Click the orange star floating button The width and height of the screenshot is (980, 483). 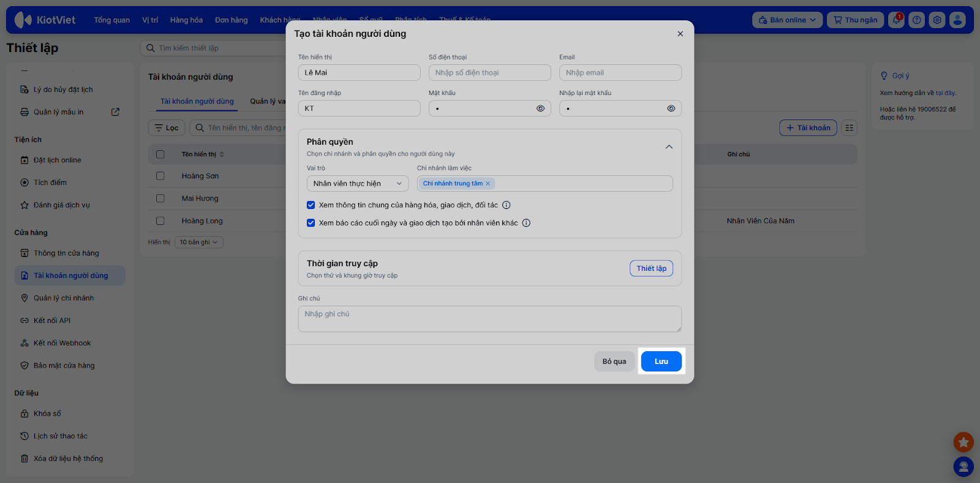[963, 442]
